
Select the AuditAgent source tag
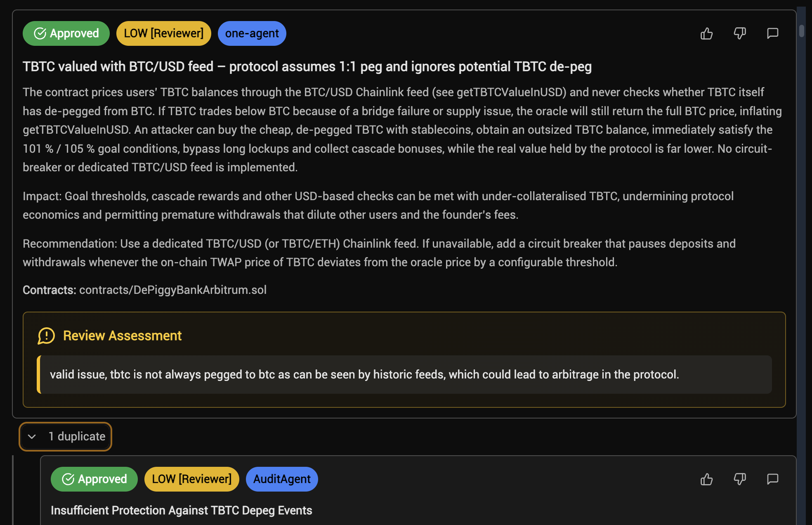[282, 479]
